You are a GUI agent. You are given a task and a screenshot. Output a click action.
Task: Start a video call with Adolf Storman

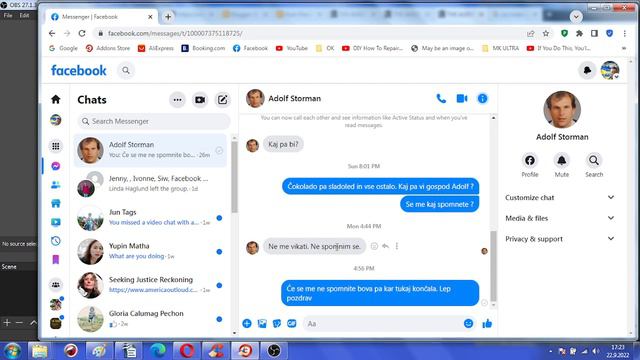point(462,98)
